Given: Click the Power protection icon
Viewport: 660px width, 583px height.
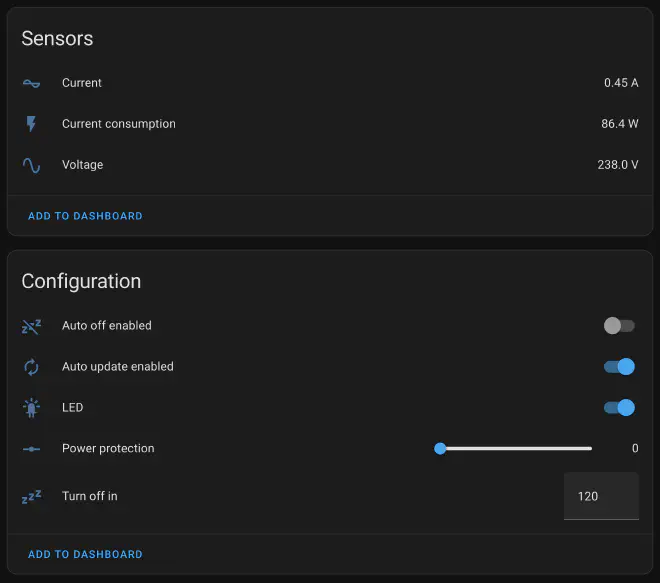Looking at the screenshot, I should (x=31, y=449).
